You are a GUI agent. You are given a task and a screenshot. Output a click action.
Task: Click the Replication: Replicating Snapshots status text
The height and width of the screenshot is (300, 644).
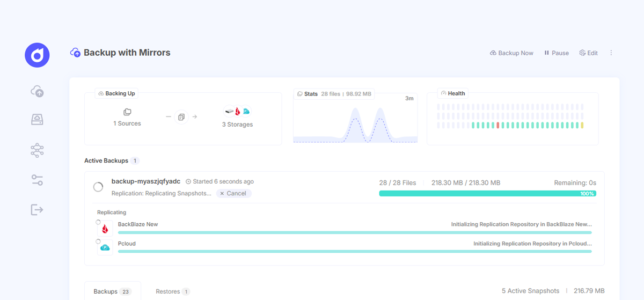(x=162, y=193)
